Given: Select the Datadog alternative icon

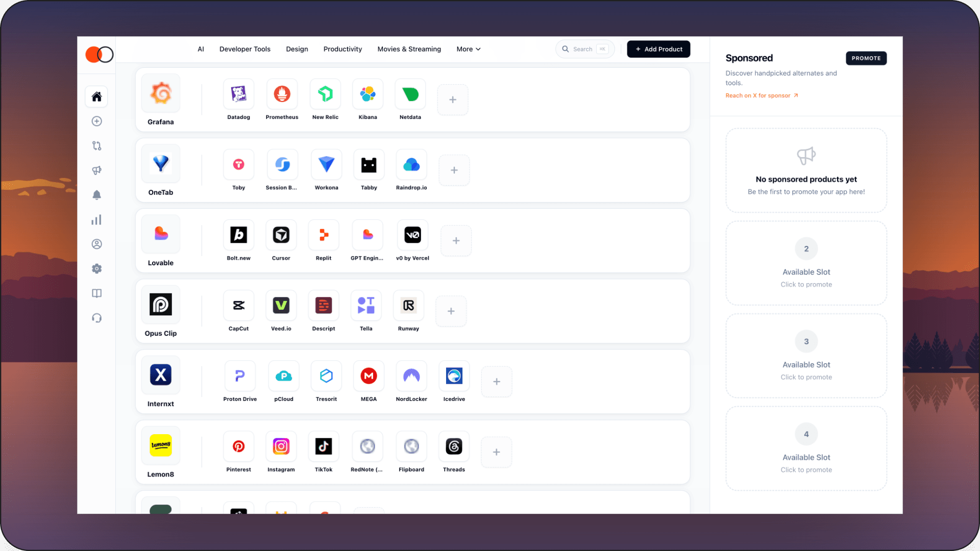Looking at the screenshot, I should click(x=238, y=94).
